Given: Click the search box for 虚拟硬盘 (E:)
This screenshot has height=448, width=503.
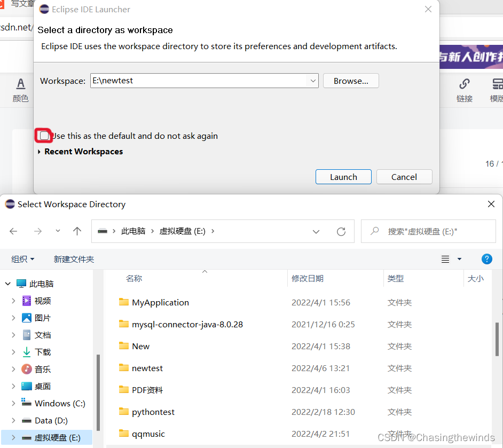Looking at the screenshot, I should coord(428,232).
